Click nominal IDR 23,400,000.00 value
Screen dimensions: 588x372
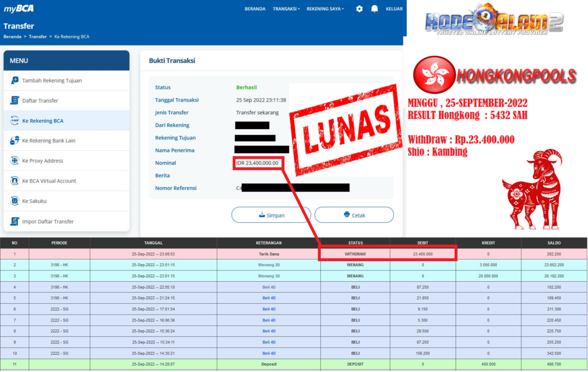(257, 163)
